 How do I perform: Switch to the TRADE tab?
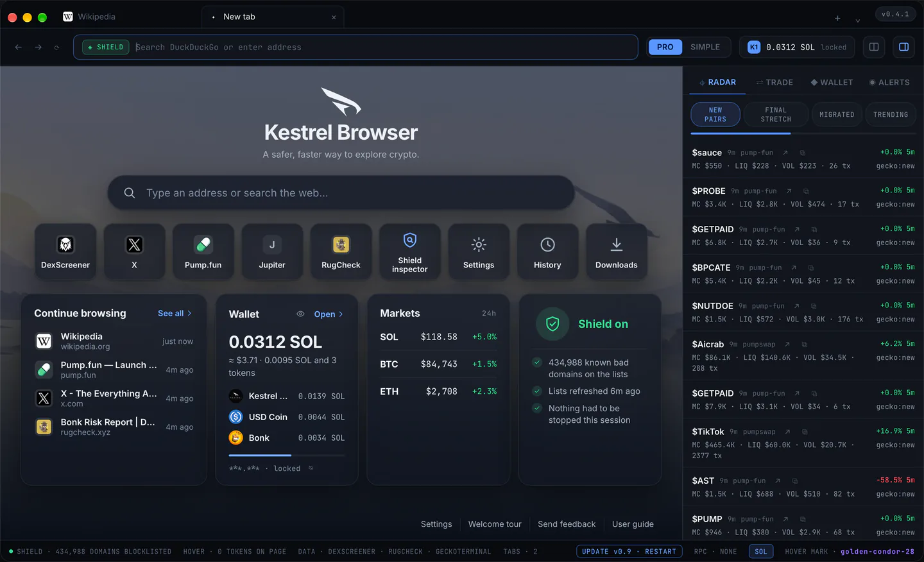pos(774,82)
